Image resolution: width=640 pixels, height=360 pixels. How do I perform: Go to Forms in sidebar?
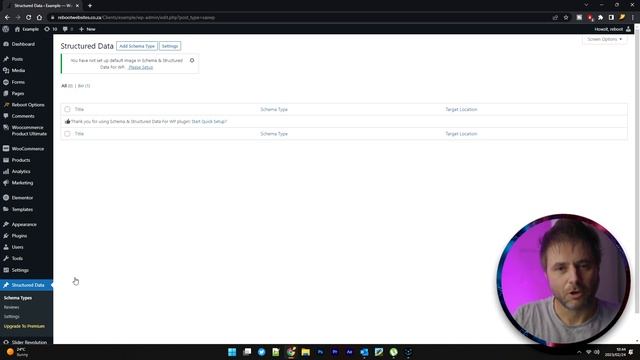18,82
